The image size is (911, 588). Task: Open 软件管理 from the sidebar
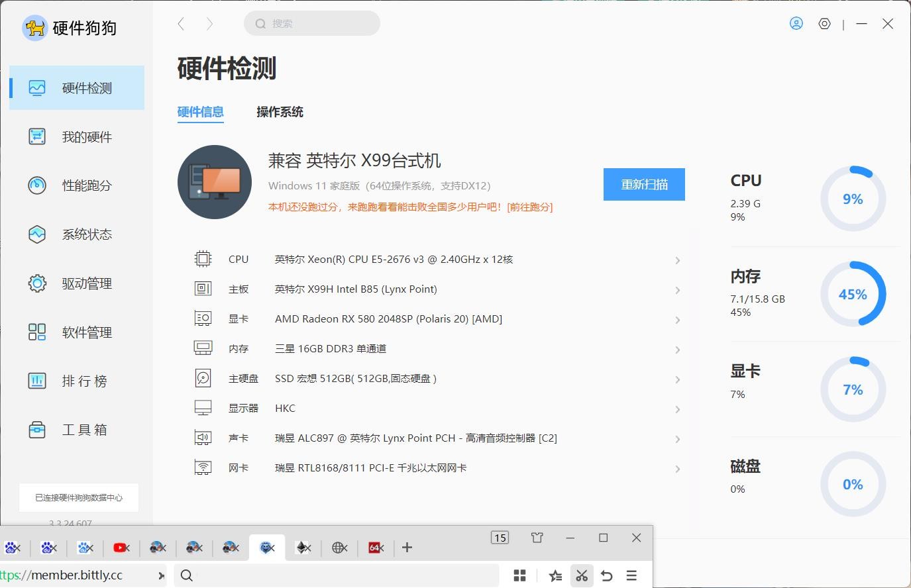pos(86,332)
